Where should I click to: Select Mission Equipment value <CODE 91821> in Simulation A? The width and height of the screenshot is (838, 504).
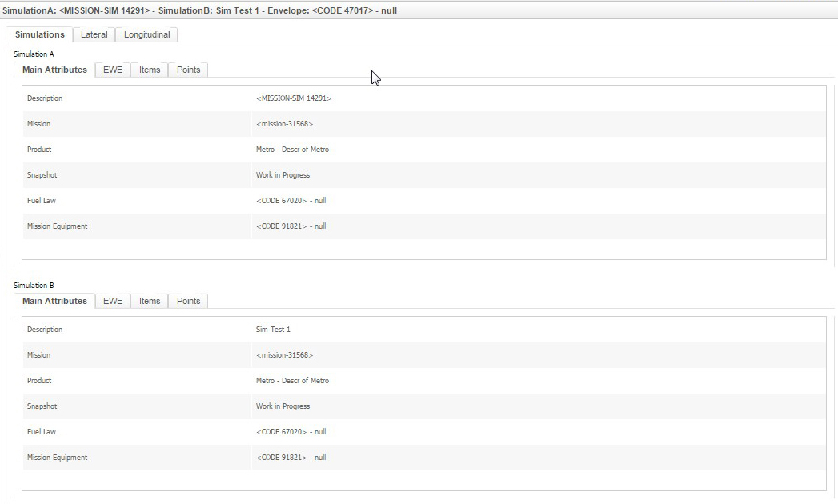291,226
